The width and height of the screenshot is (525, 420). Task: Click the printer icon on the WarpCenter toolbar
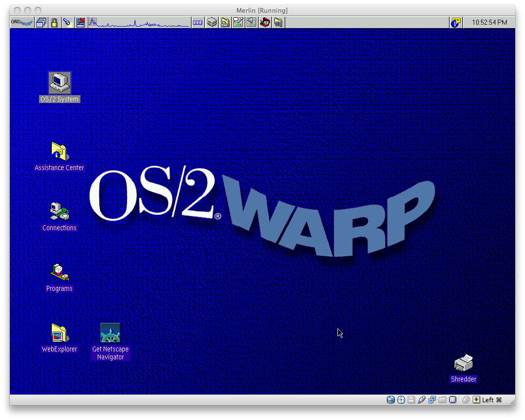click(225, 22)
